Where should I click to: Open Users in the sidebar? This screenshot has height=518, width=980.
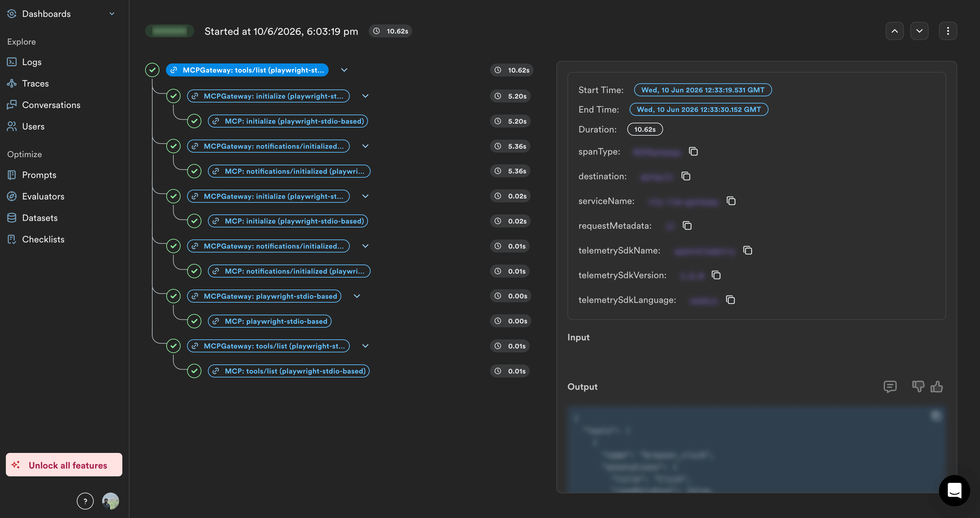[x=33, y=126]
